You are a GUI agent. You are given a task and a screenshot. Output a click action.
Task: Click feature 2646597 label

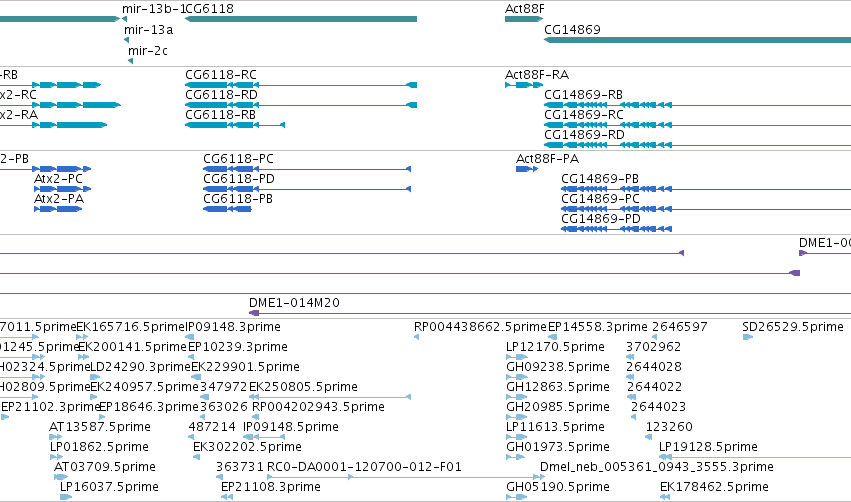679,327
